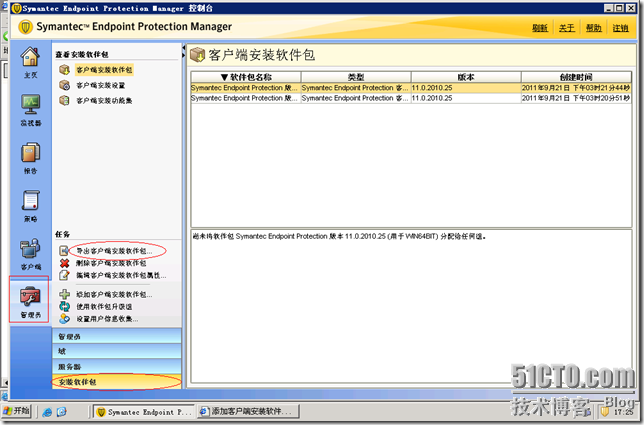Click 刷新 refresh link in header
This screenshot has width=644, height=425.
540,28
